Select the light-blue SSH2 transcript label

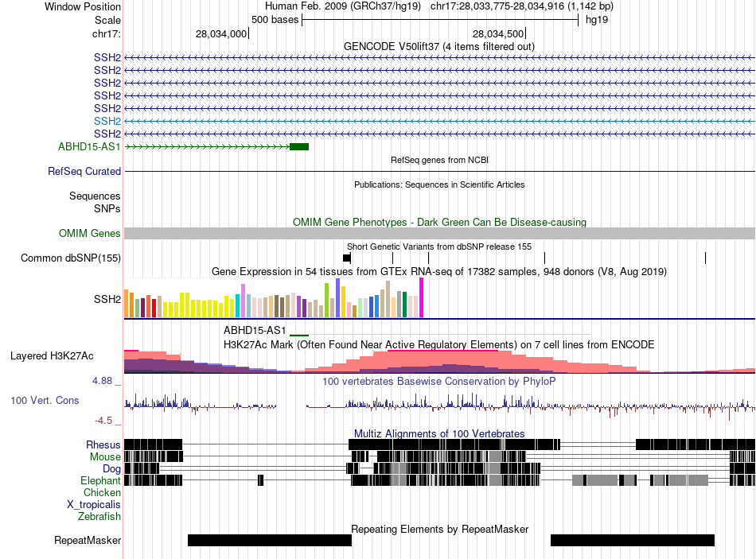pos(107,121)
